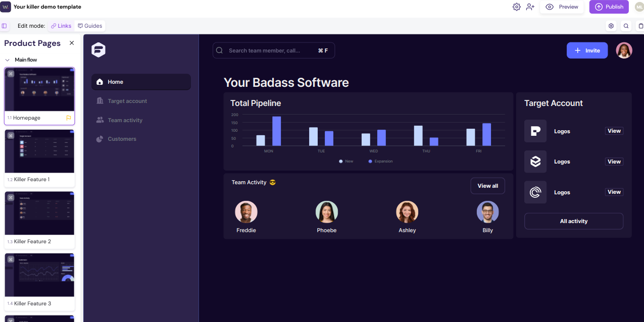Viewport: 644px width, 322px height.
Task: Click the third spiral company logo
Action: [x=535, y=192]
